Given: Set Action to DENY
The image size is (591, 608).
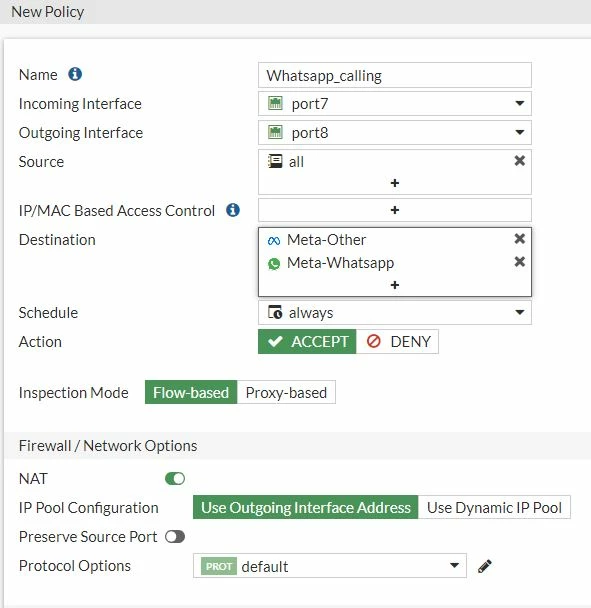Looking at the screenshot, I should click(397, 342).
